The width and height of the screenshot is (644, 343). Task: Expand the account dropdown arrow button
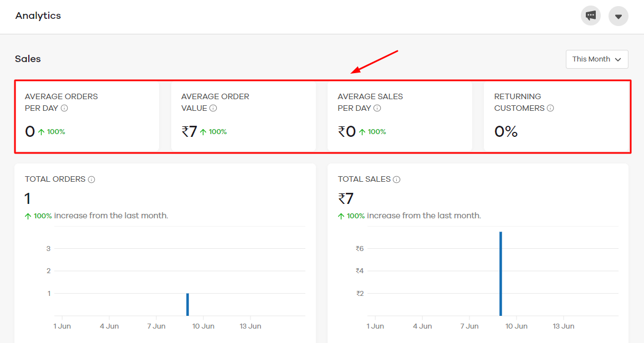click(x=618, y=16)
